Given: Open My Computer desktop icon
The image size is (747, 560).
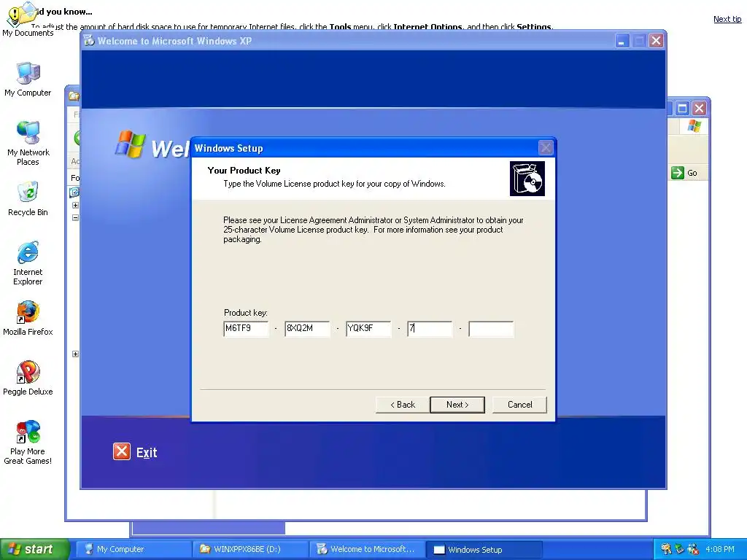Looking at the screenshot, I should click(x=28, y=79).
